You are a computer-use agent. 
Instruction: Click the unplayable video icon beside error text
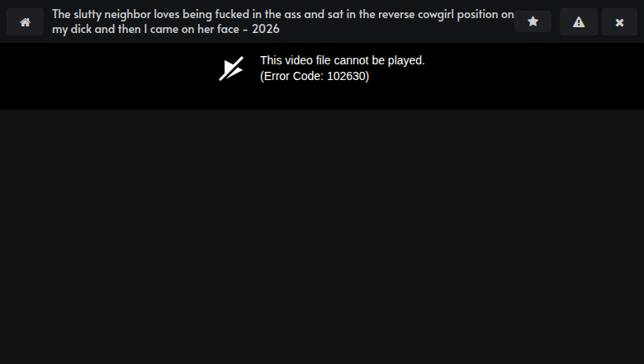(231, 69)
